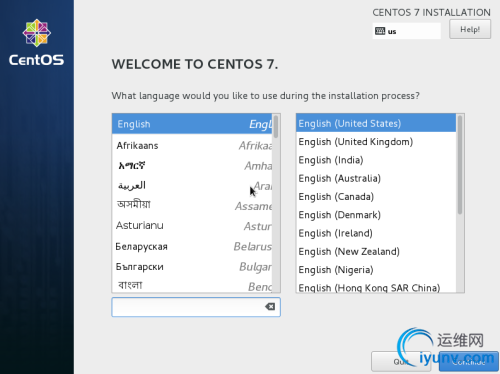Choose English (United Kingdom) locale
Image resolution: width=500 pixels, height=374 pixels.
point(376,142)
